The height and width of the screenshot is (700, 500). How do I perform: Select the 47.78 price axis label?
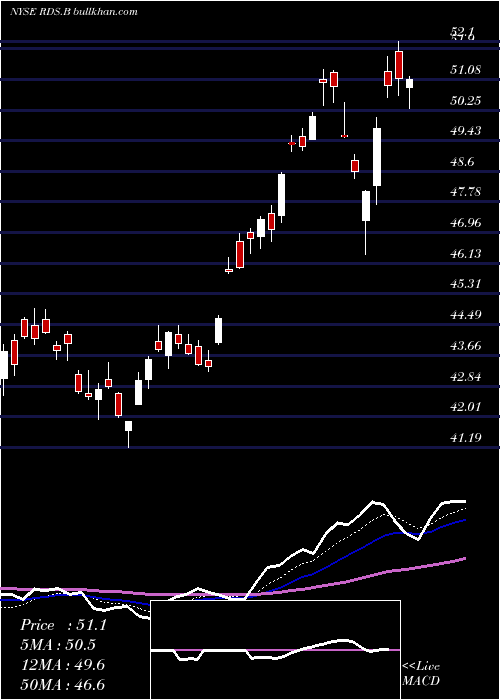466,192
